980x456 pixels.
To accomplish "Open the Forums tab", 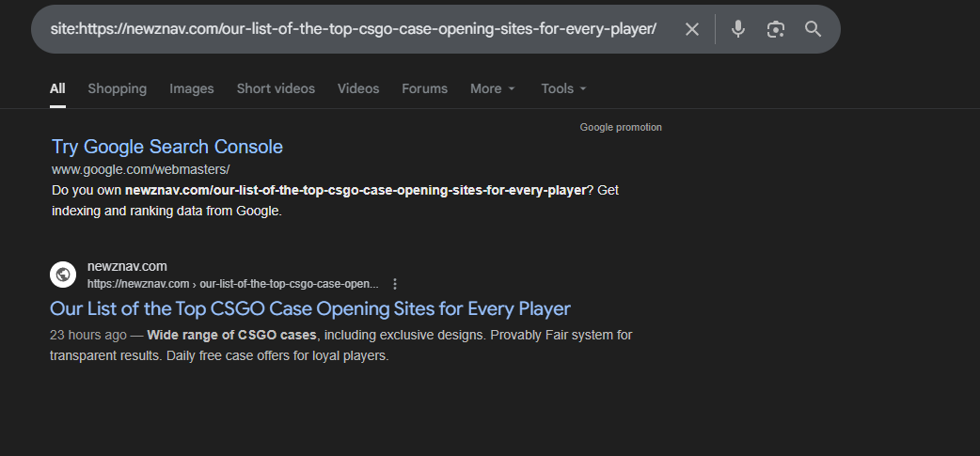I will click(424, 88).
